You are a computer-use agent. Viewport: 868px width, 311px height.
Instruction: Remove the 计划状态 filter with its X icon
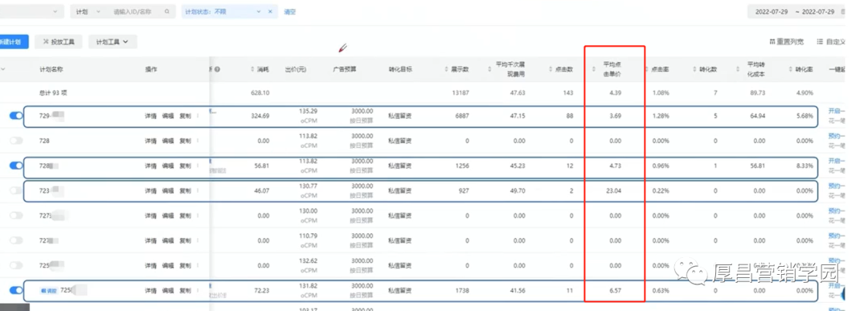pyautogui.click(x=270, y=11)
